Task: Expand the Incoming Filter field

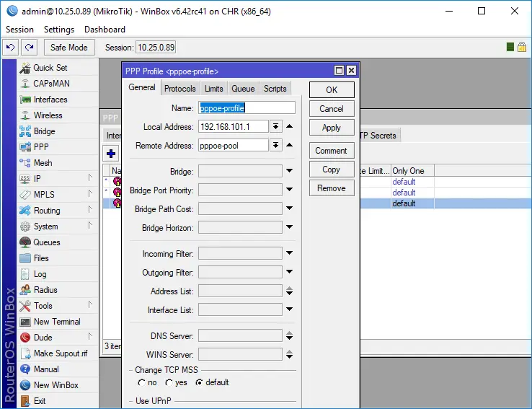Action: [289, 253]
